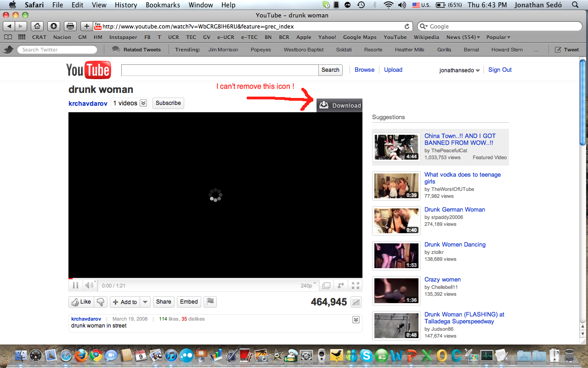Launch Skype from the Dock
The height and width of the screenshot is (368, 588).
366,356
